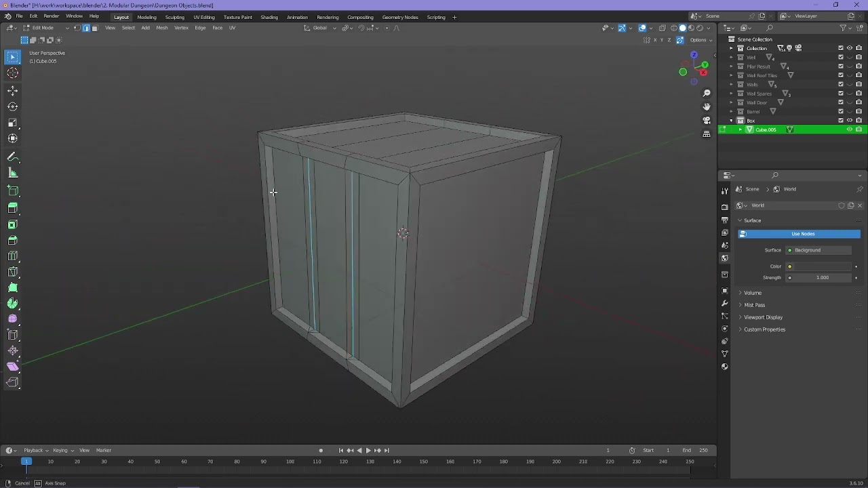868x488 pixels.
Task: Uncheck the Barrel collection checkbox
Action: pos(841,111)
